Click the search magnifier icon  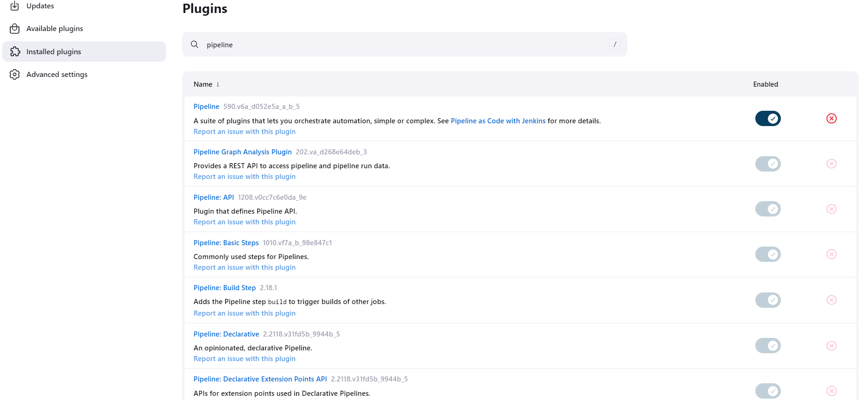[195, 44]
